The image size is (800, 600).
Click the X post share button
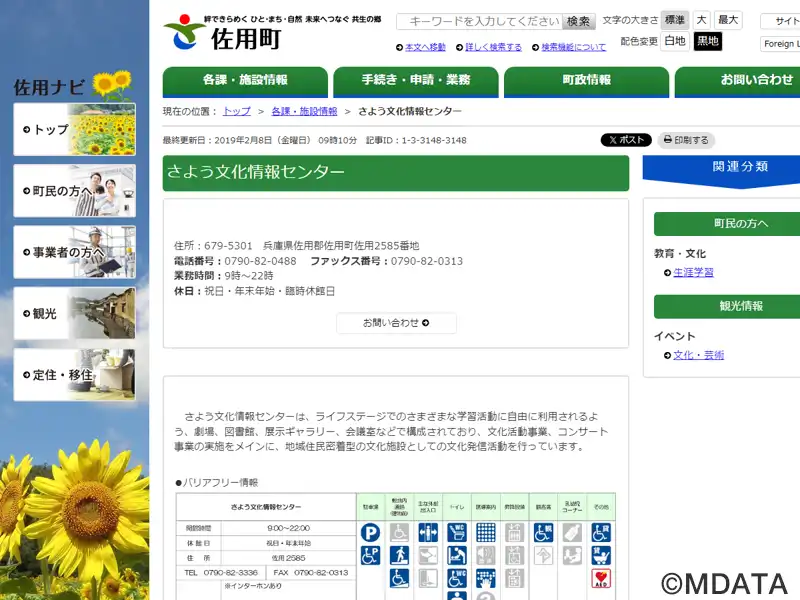point(626,141)
